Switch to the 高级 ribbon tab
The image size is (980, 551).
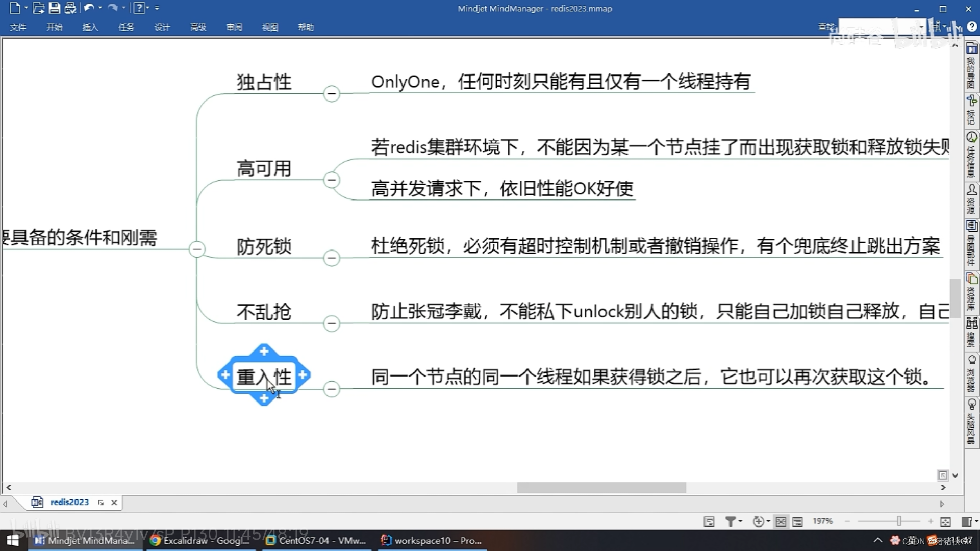pos(198,27)
